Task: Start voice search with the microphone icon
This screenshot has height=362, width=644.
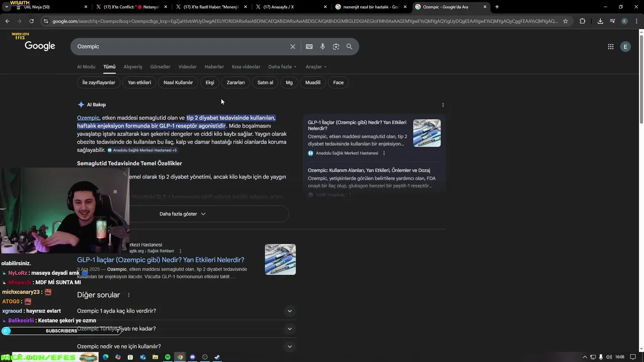Action: (x=323, y=47)
